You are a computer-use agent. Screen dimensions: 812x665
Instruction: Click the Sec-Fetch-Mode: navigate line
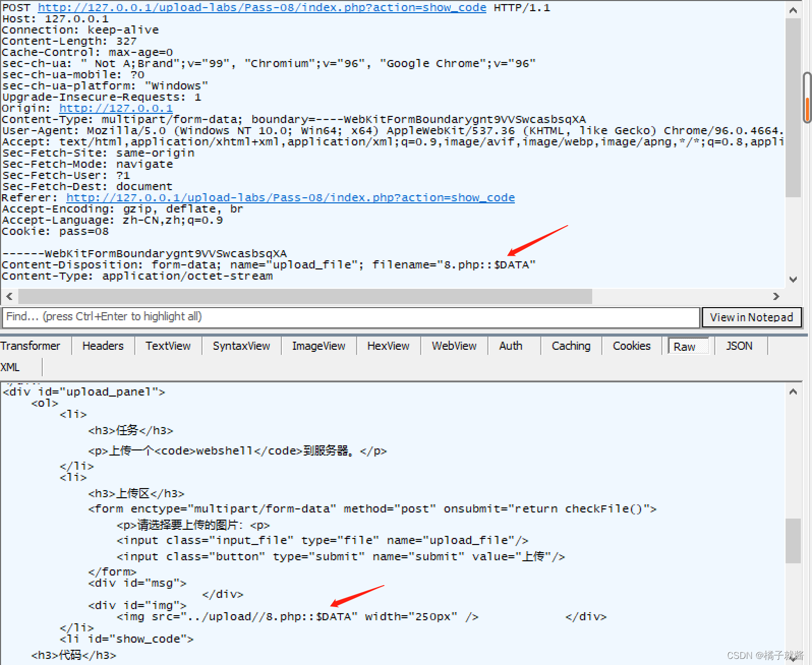(87, 164)
